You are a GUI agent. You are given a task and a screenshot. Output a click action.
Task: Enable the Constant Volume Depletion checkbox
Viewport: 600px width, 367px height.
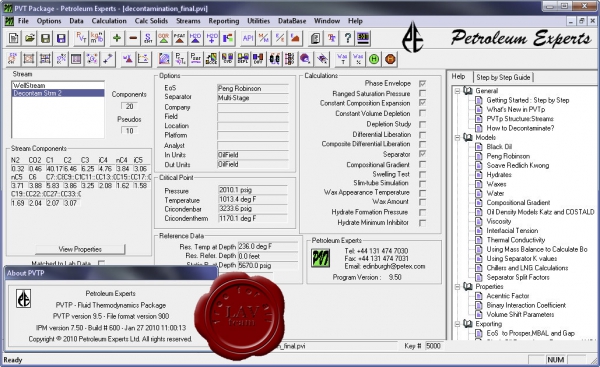point(422,113)
